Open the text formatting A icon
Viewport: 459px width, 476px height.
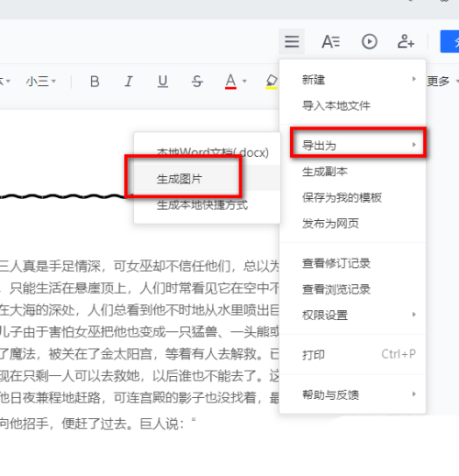(330, 41)
